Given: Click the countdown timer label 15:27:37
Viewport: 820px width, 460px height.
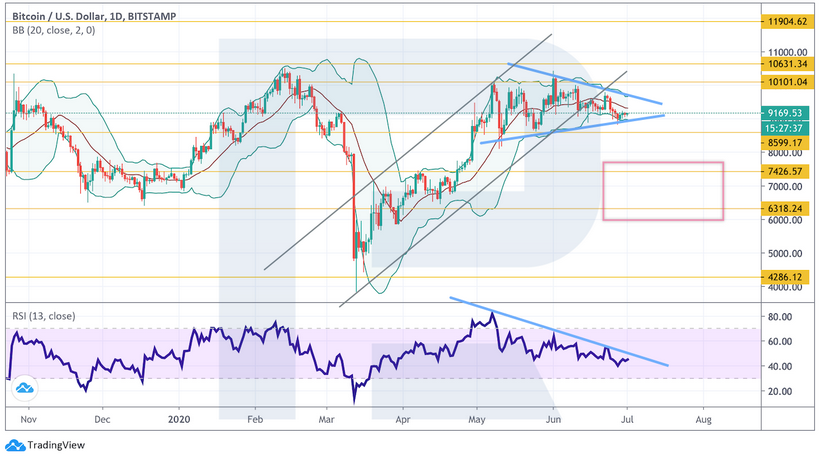Looking at the screenshot, I should coord(783,128).
